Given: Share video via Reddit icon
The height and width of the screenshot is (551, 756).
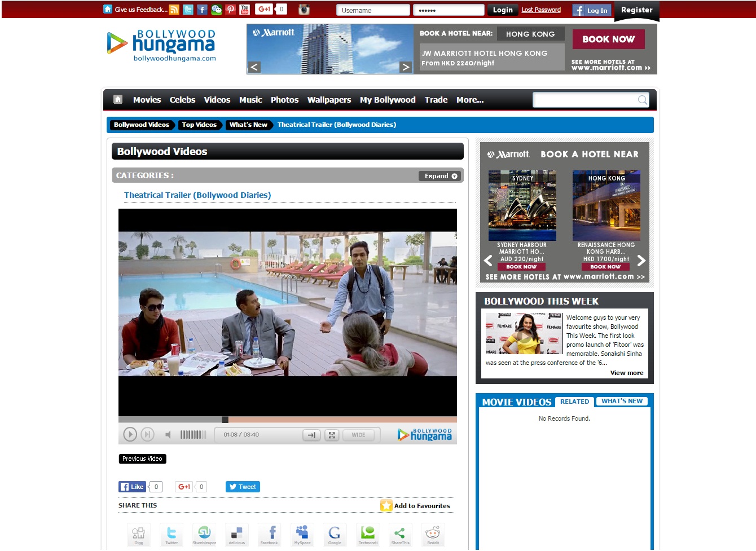Looking at the screenshot, I should coord(433,534).
